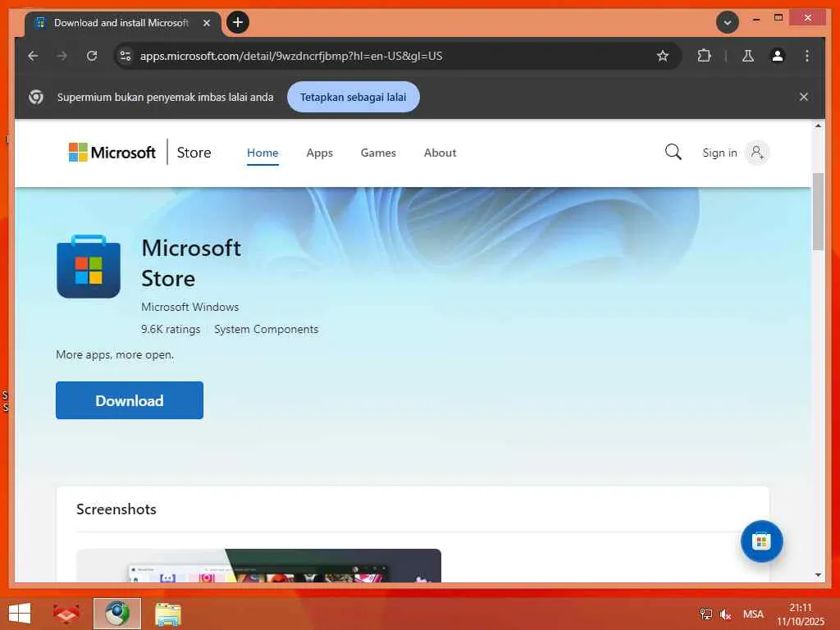Click the MSA input language indicator
Image resolution: width=840 pixels, height=630 pixels.
click(753, 614)
